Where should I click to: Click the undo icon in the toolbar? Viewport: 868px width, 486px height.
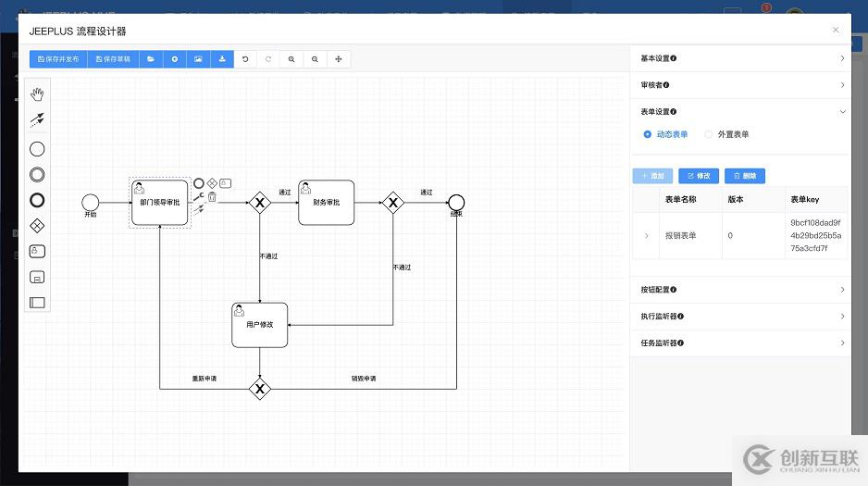pyautogui.click(x=245, y=59)
